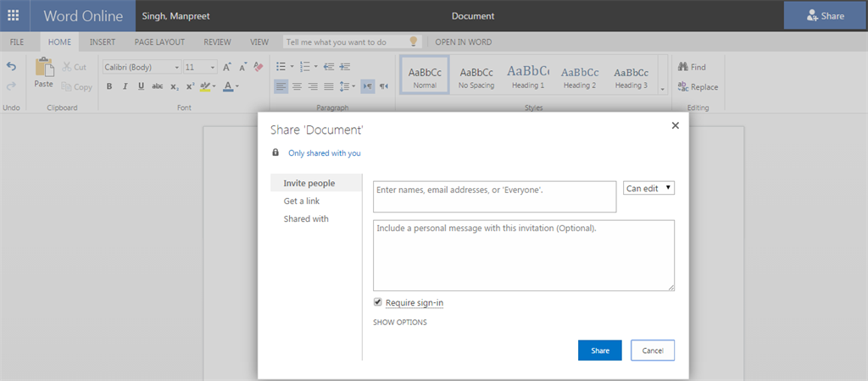Apply Superscript formatting

(x=190, y=86)
